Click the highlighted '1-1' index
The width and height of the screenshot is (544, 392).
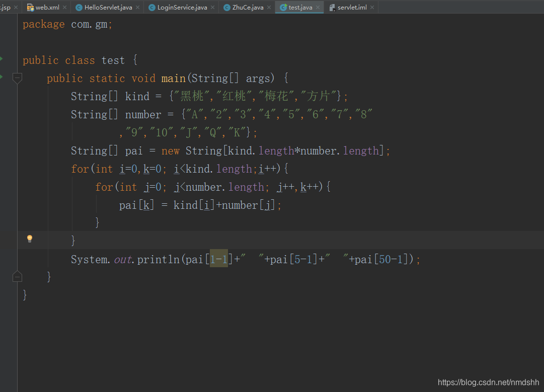219,260
